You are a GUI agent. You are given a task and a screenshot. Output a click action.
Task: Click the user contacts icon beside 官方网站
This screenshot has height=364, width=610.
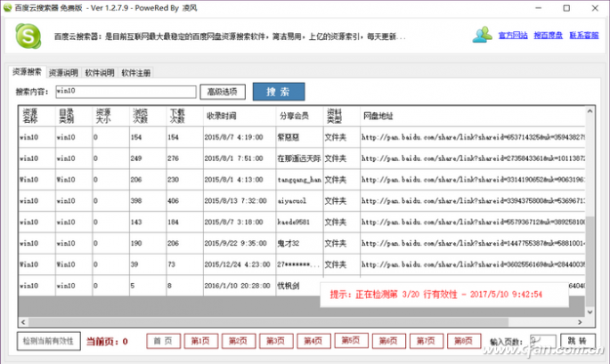point(483,35)
